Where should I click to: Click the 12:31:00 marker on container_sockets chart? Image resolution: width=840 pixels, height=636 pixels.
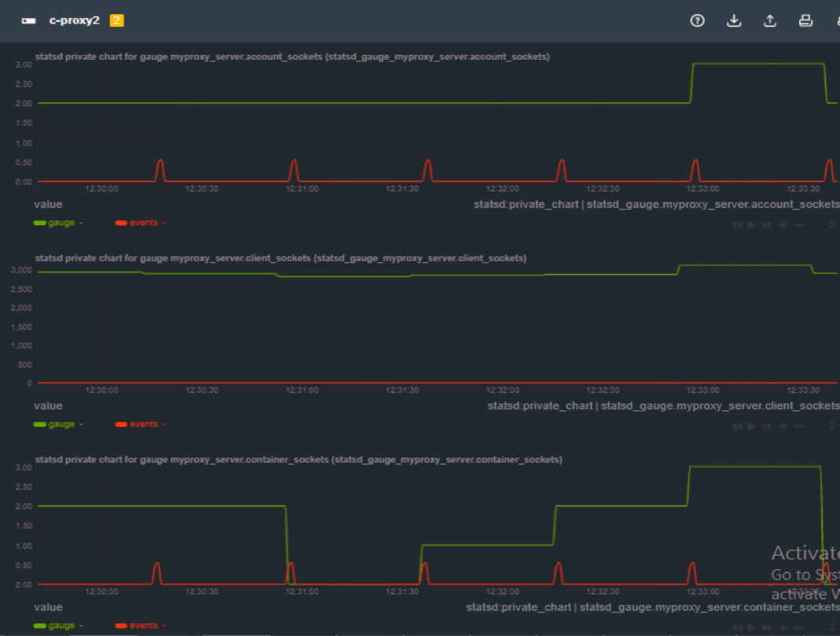pyautogui.click(x=302, y=591)
